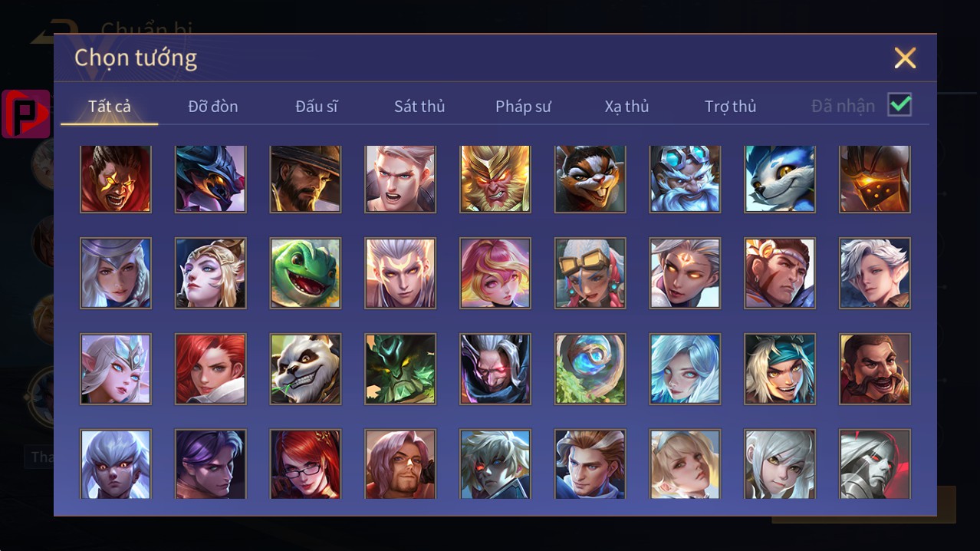This screenshot has height=551, width=980.
Task: Select the monkey king hero portrait
Action: click(495, 179)
